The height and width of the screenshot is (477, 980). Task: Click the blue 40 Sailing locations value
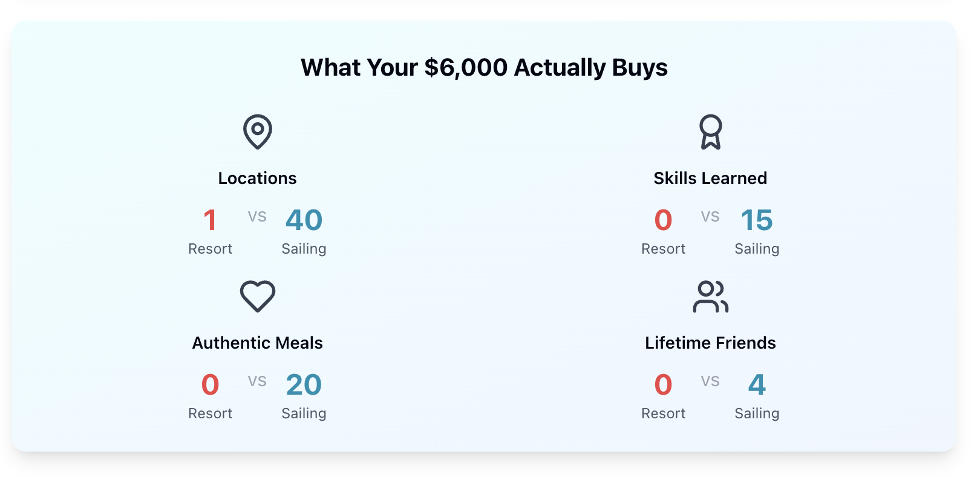click(x=304, y=220)
